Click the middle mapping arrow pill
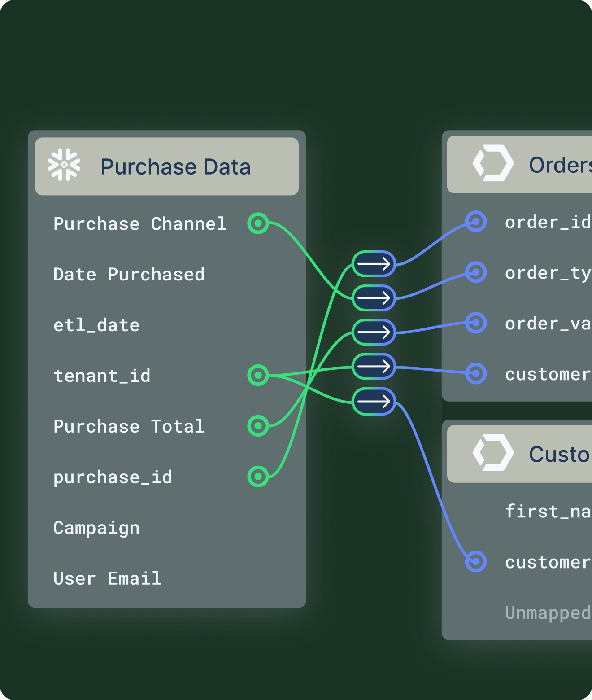The image size is (592, 700). 374,332
